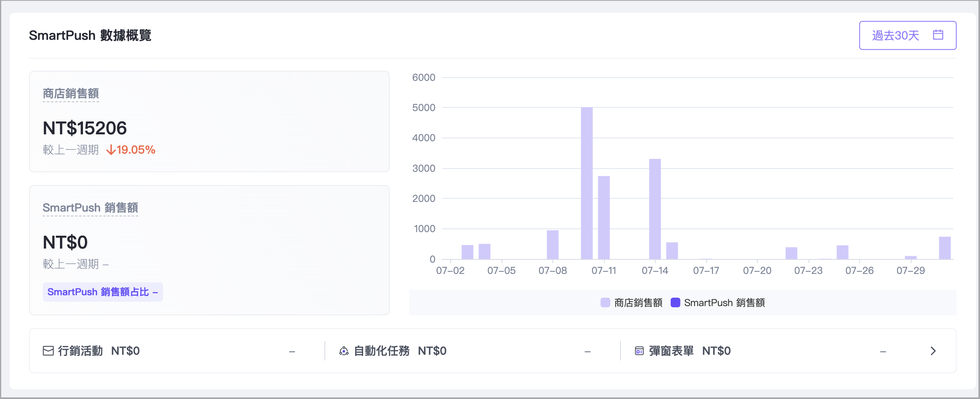Viewport: 980px width, 399px height.
Task: Click the tallest bar near 07-10
Action: click(587, 183)
